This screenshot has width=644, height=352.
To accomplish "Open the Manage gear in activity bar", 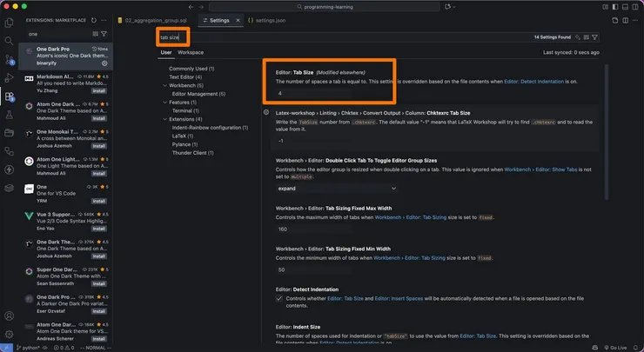I will pos(9,335).
